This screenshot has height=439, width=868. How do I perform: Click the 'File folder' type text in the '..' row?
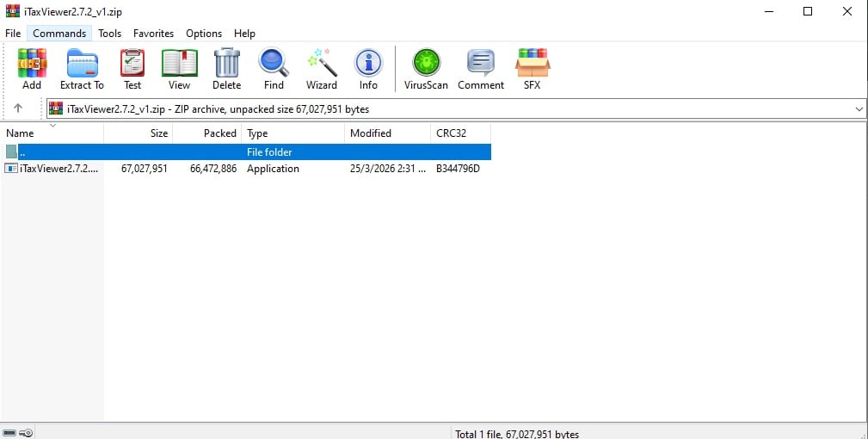[269, 151]
